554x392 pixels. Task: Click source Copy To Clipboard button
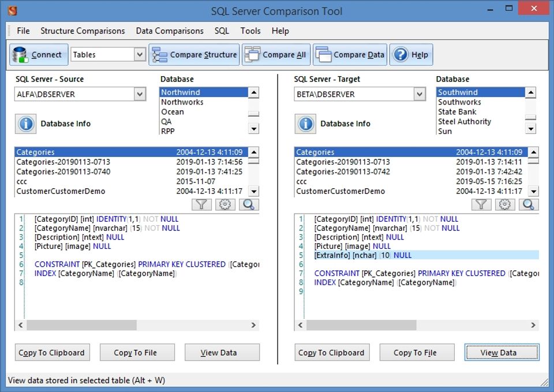point(53,352)
